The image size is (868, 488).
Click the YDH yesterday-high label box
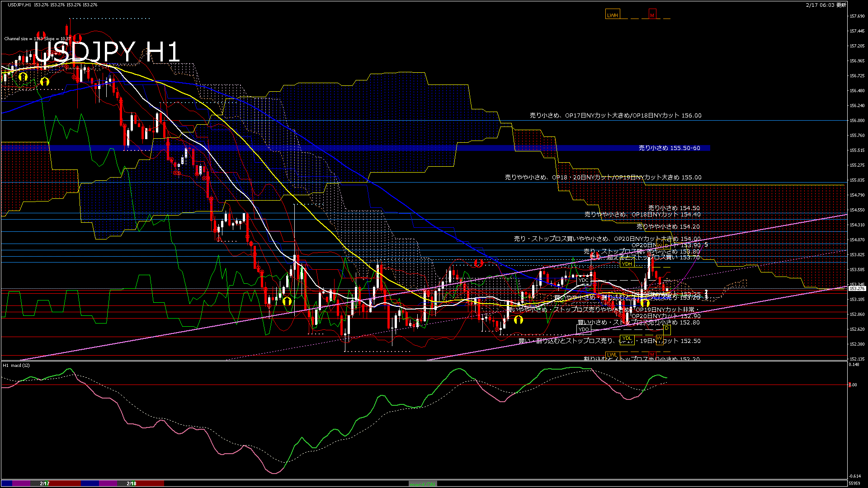pos(627,264)
